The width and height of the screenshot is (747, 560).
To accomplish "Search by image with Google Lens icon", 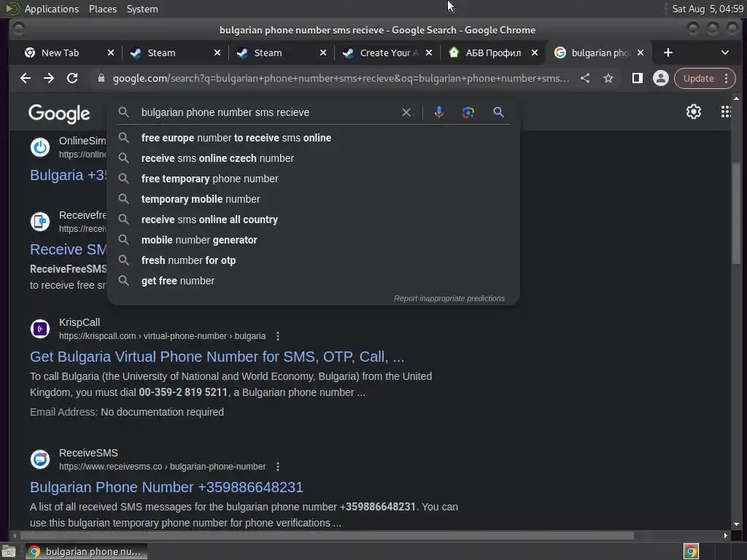I will (x=468, y=112).
